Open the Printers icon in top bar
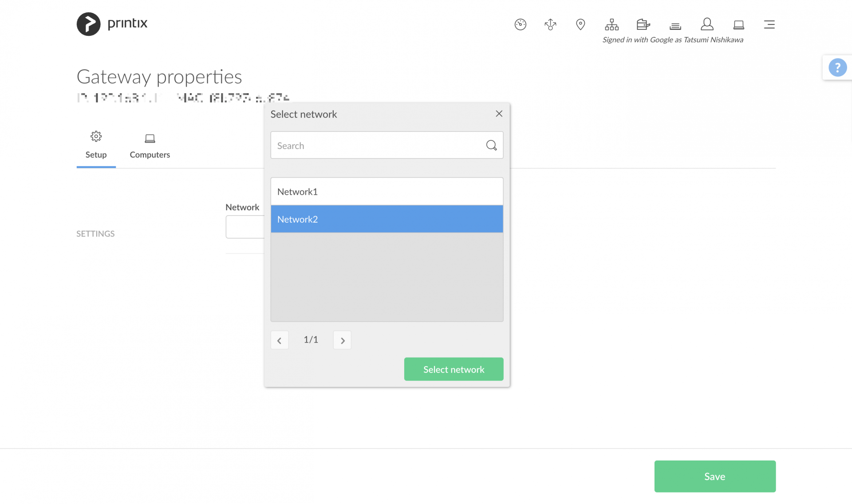This screenshot has width=852, height=504. (643, 24)
